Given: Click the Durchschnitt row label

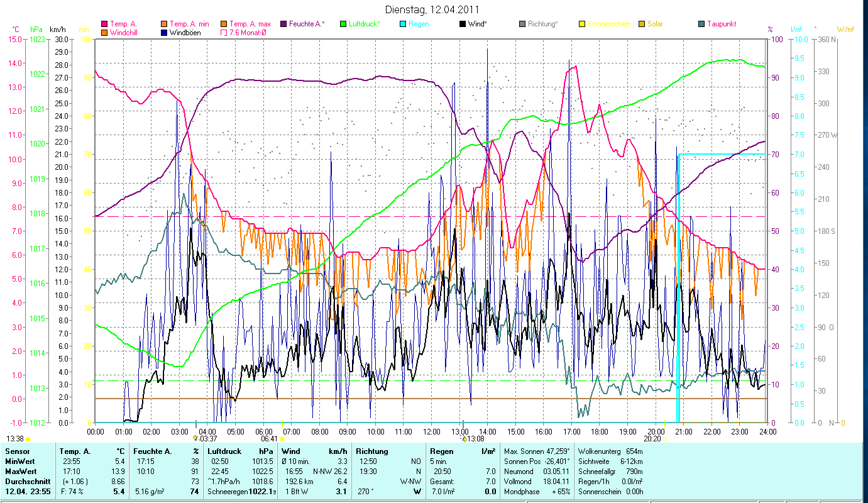Looking at the screenshot, I should tap(26, 482).
